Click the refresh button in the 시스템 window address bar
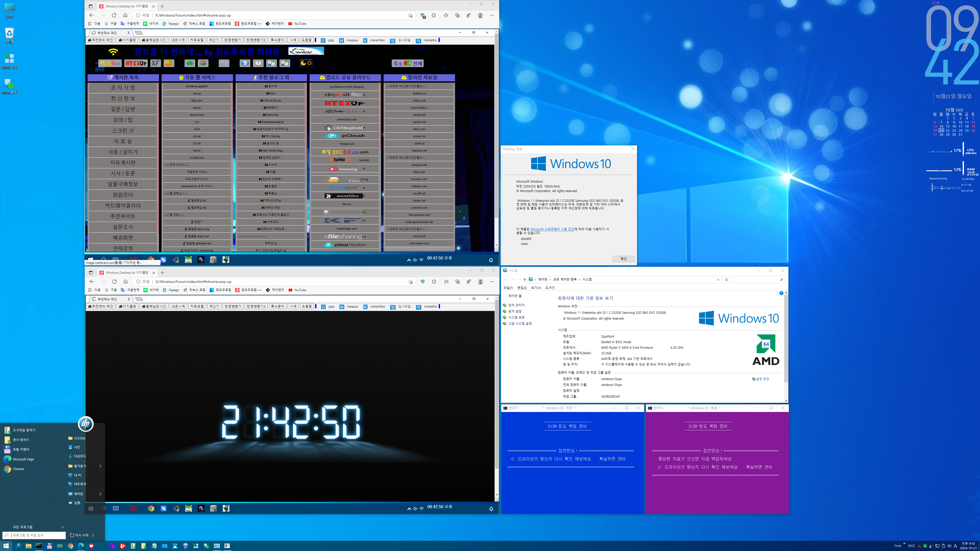 click(x=726, y=280)
